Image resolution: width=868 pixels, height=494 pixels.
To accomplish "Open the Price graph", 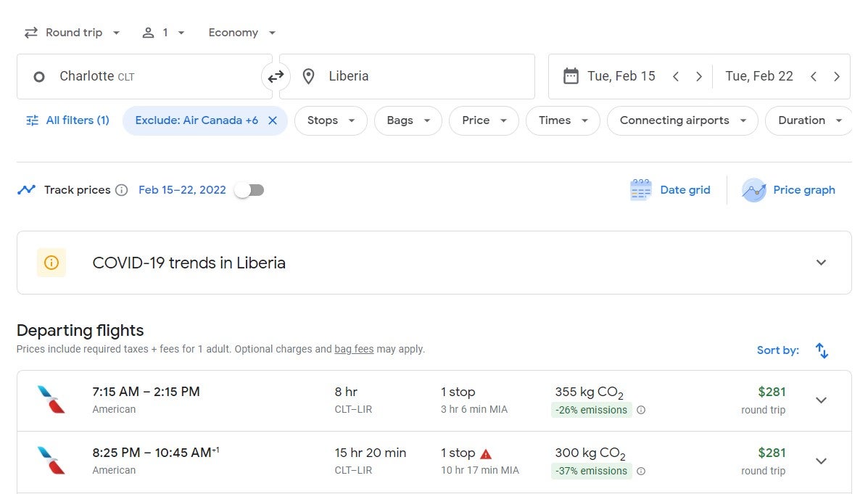I will pos(788,190).
